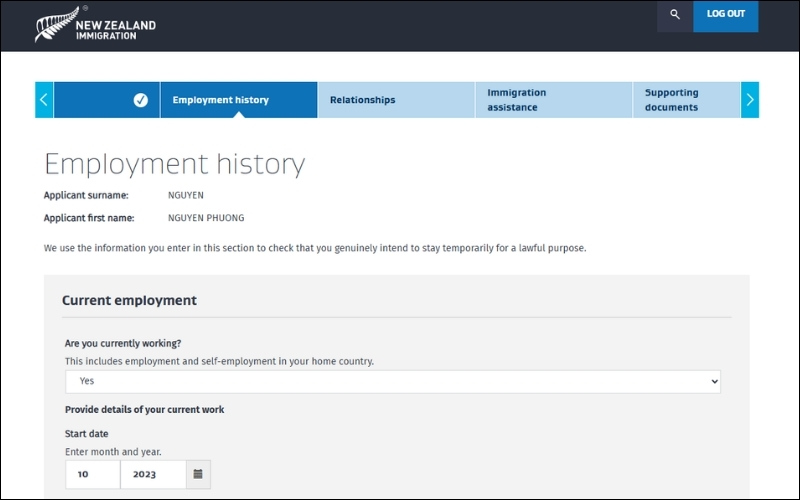Screen dimensions: 800x500
Task: Click the applicant first name NGUYEN PHUONG
Action: point(206,218)
